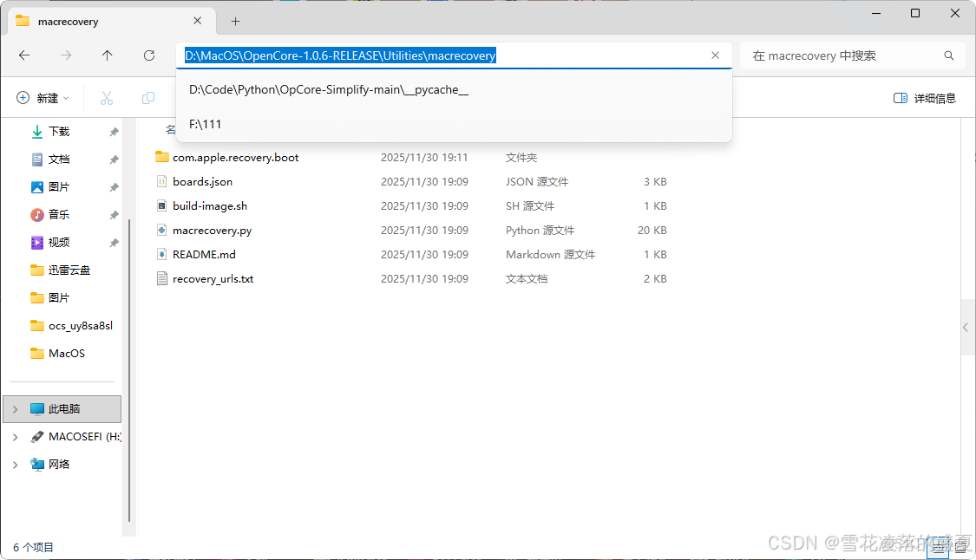Screen dimensions: 976x560
Task: Select boards.json file
Action: click(202, 182)
